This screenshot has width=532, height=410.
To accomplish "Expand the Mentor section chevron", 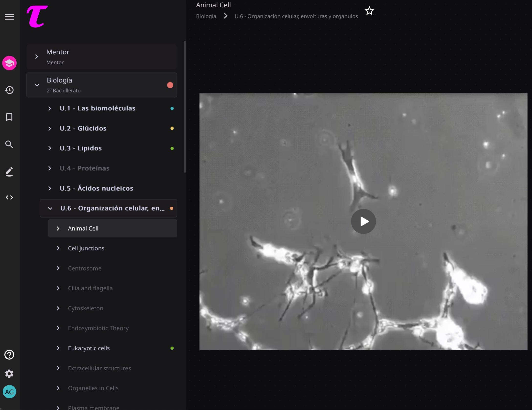I will coord(36,57).
